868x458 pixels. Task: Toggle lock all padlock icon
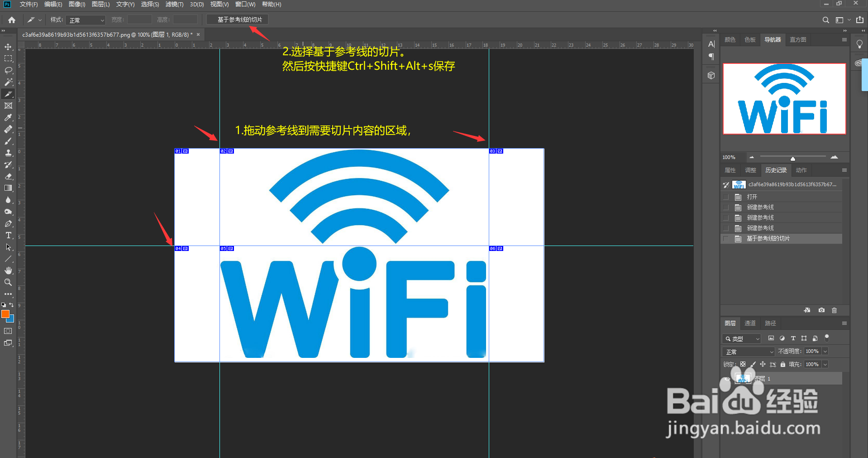(783, 364)
